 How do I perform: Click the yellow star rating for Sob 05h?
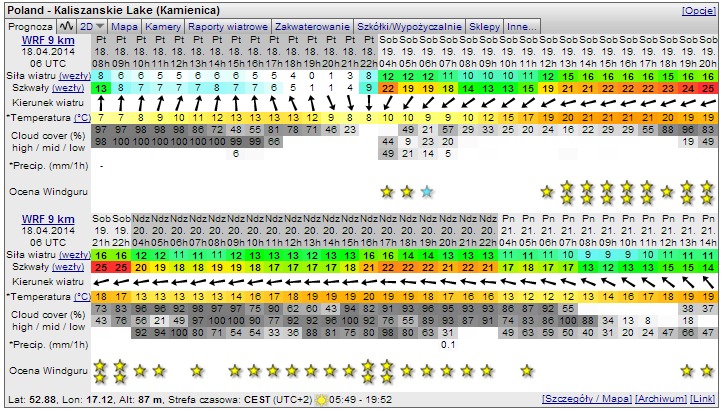coord(407,191)
